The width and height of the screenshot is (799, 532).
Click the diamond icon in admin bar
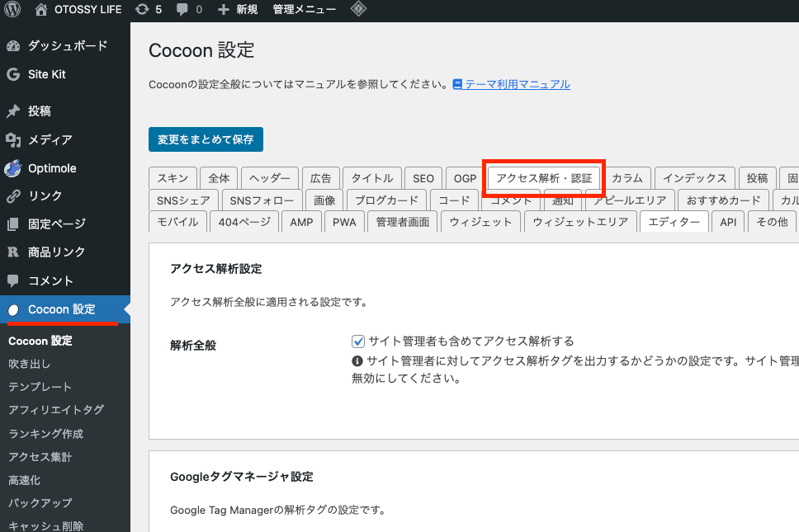coord(358,10)
